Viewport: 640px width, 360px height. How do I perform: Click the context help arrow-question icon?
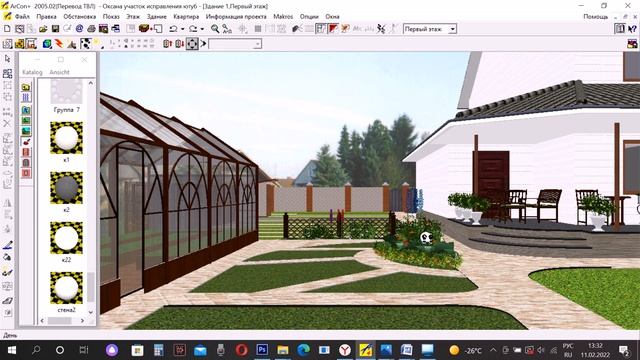pos(632,29)
